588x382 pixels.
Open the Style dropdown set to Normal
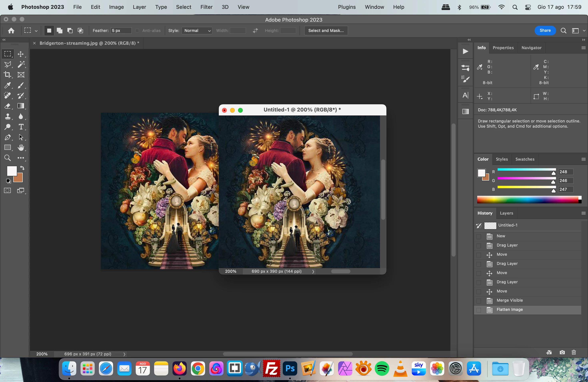pos(197,31)
